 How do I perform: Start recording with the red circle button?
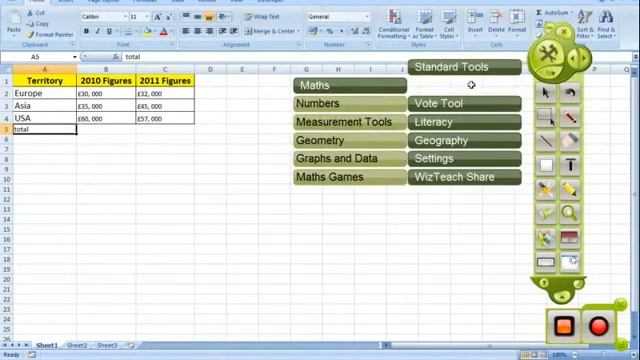(x=598, y=327)
